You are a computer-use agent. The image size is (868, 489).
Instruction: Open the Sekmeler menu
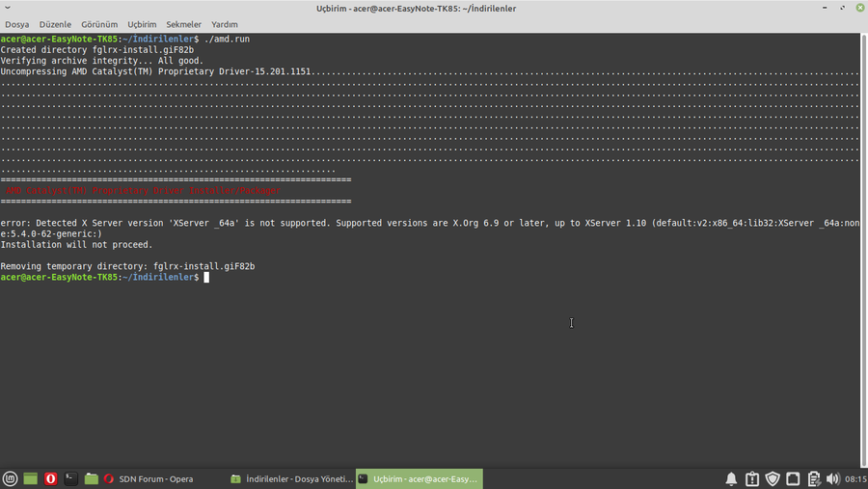tap(183, 24)
